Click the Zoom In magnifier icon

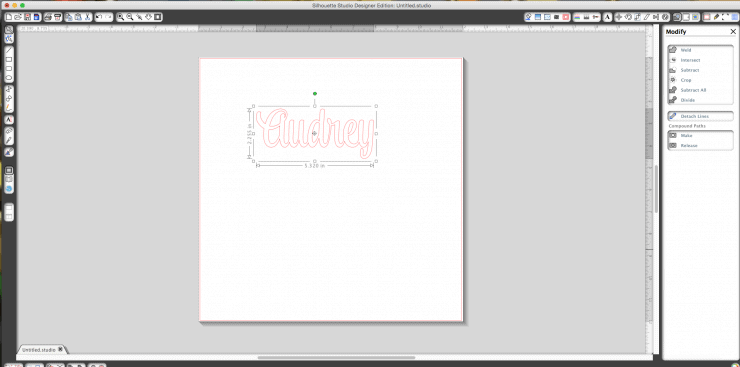pos(121,17)
